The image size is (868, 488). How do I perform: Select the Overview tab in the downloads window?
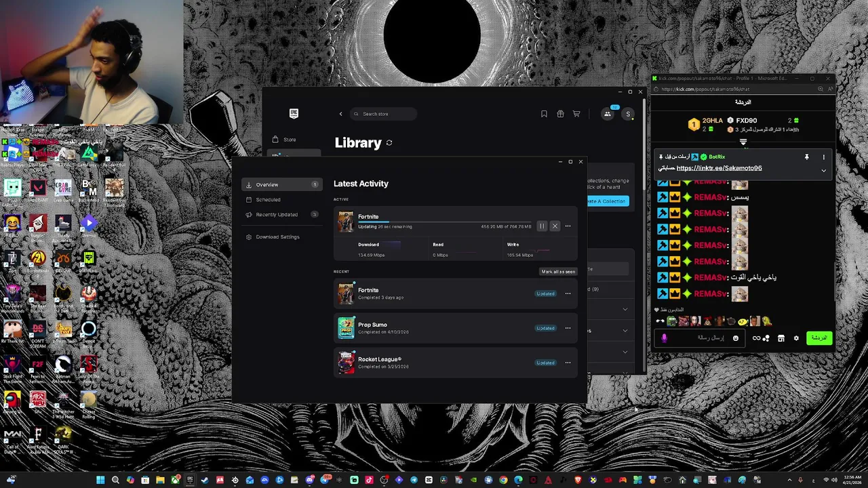tap(281, 184)
